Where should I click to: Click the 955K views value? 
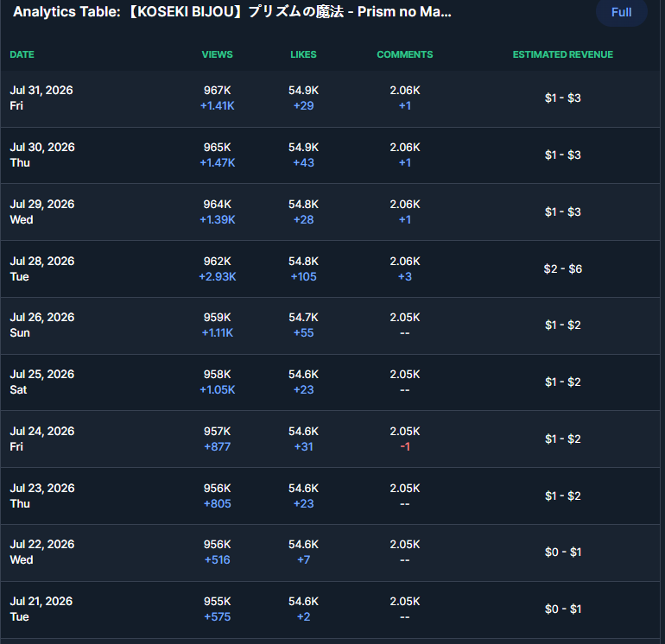(x=217, y=601)
